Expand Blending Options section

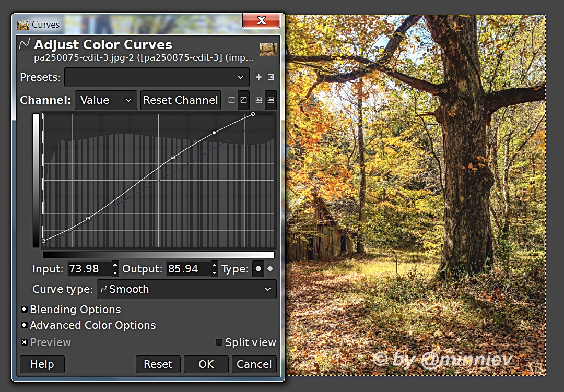pyautogui.click(x=25, y=310)
